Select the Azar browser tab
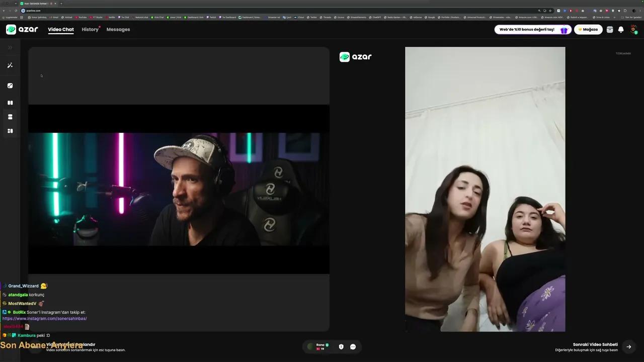Image resolution: width=644 pixels, height=362 pixels. click(38, 4)
